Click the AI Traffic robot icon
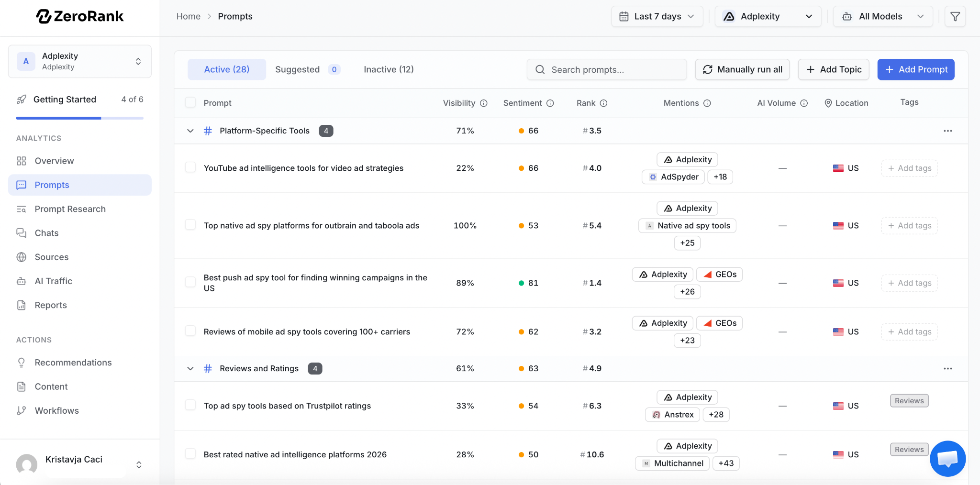The image size is (980, 485). coord(22,281)
